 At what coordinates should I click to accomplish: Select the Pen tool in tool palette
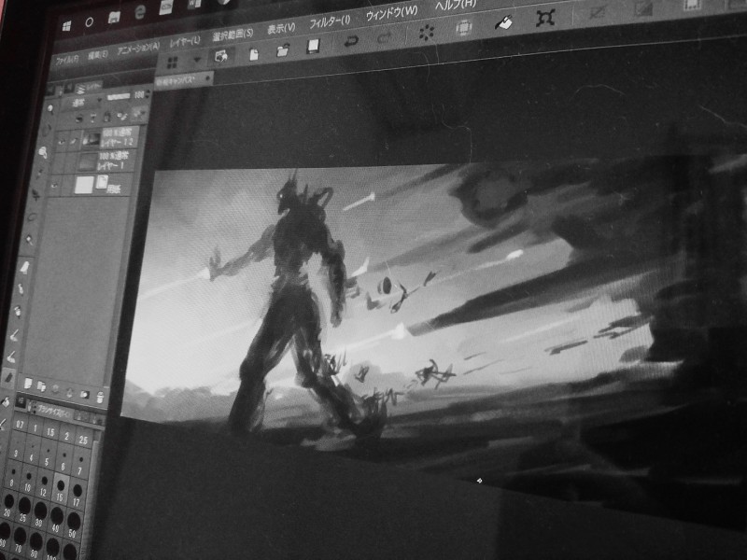tap(24, 267)
